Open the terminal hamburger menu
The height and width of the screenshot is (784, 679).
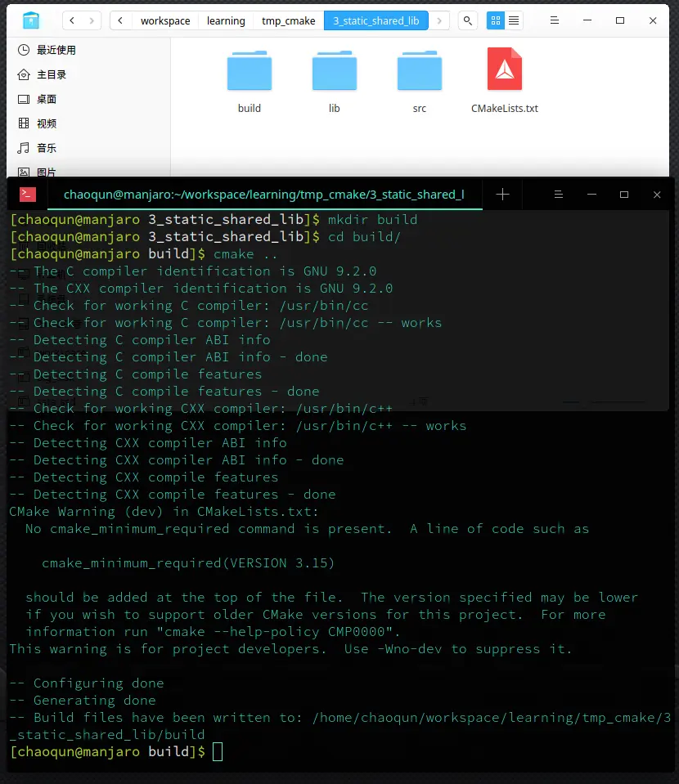tap(559, 195)
